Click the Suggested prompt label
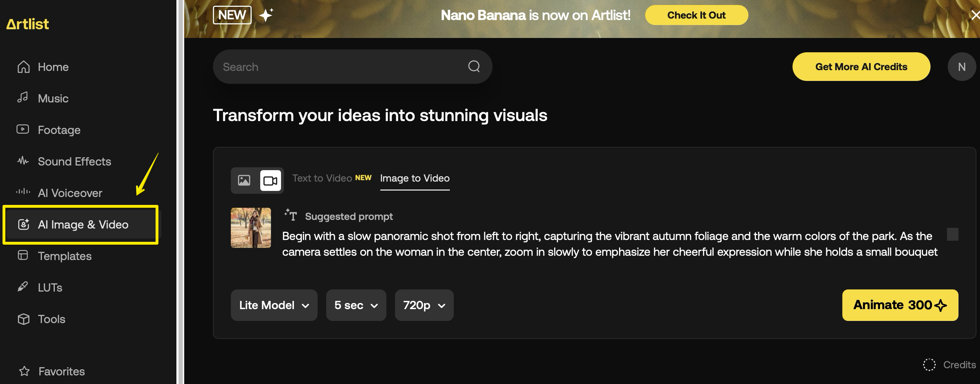This screenshot has height=384, width=980. point(348,216)
